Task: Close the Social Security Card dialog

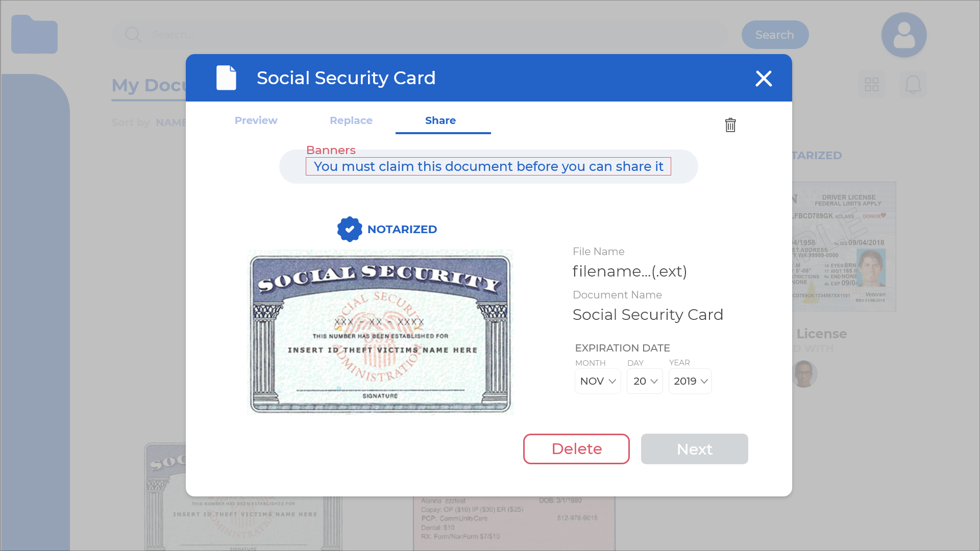Action: tap(764, 79)
